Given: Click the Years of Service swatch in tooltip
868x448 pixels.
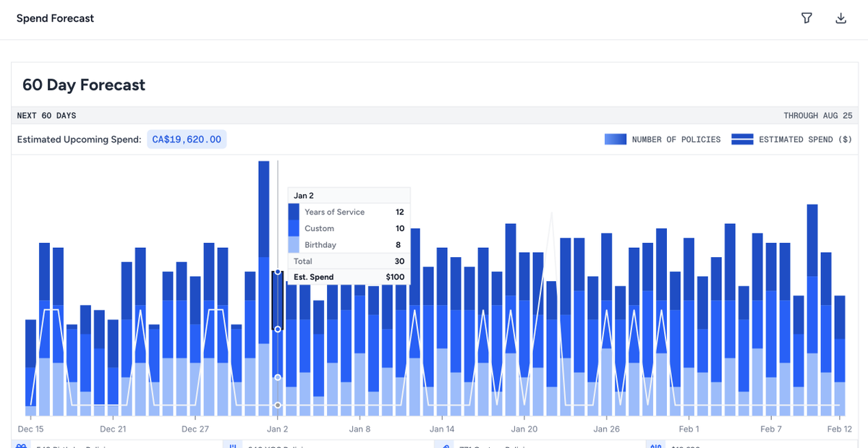Looking at the screenshot, I should [294, 212].
